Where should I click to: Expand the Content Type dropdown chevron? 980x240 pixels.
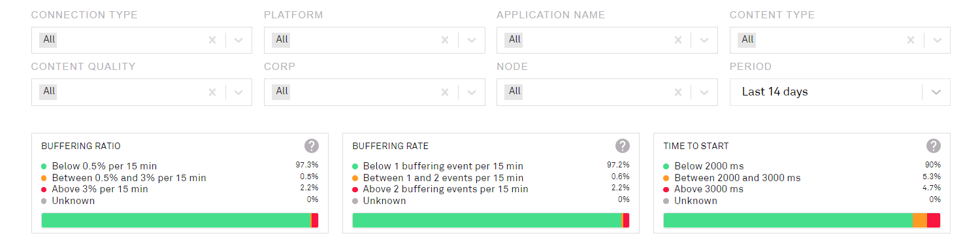[x=937, y=40]
